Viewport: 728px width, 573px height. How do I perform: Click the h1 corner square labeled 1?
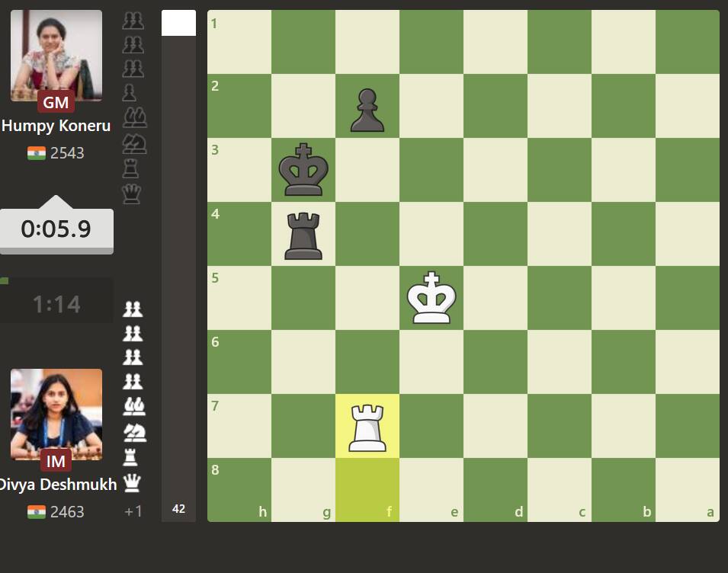point(239,42)
